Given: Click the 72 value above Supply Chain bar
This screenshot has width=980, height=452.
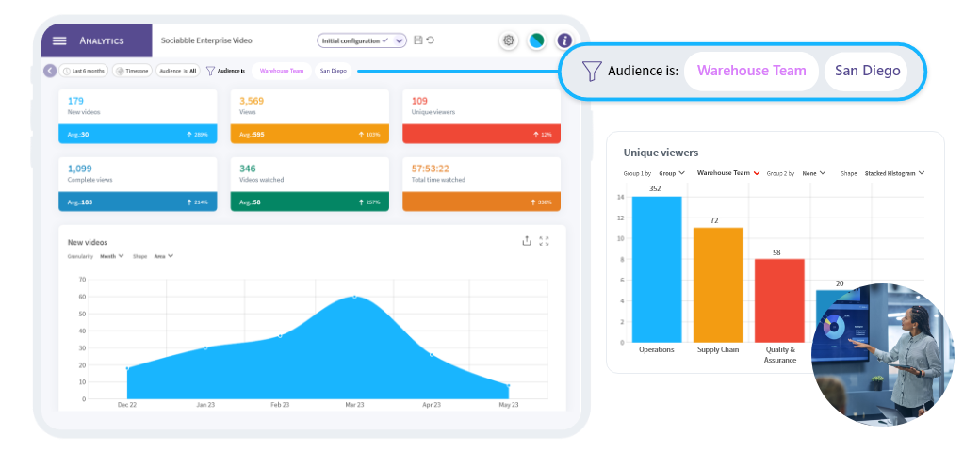Looking at the screenshot, I should point(714,220).
